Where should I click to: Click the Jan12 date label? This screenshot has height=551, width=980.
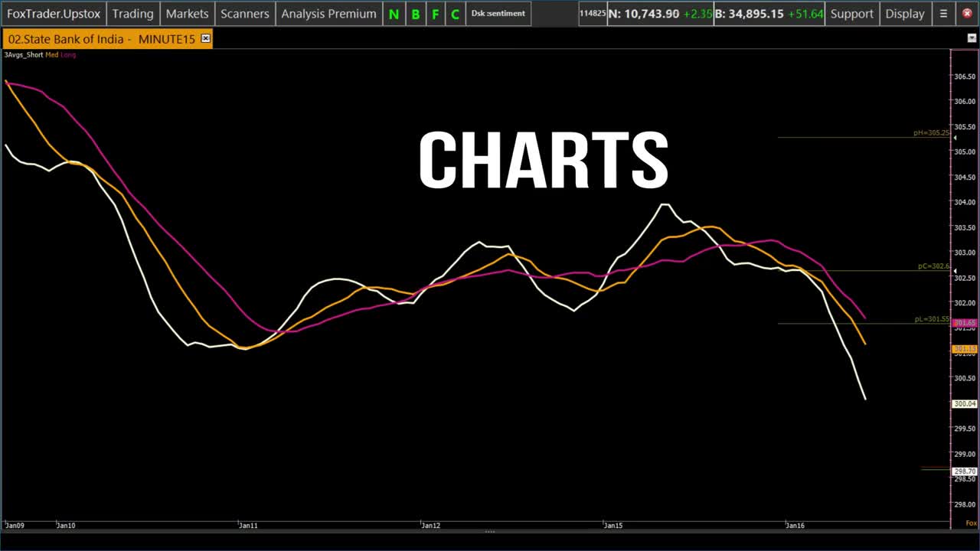click(x=431, y=526)
